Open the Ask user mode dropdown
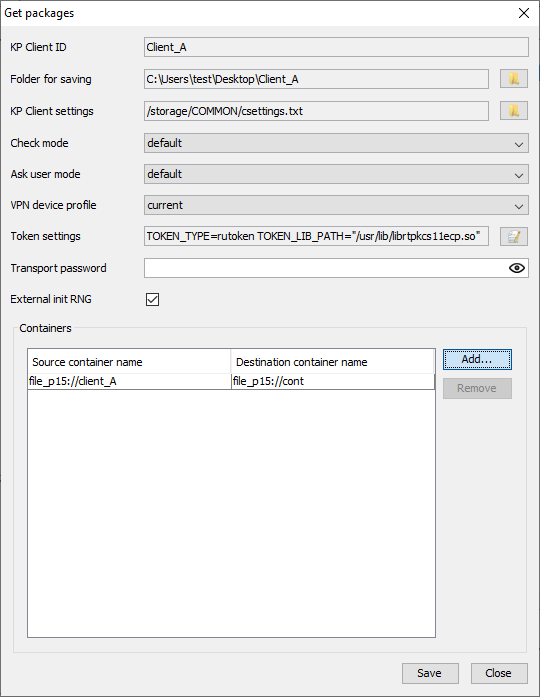 (336, 174)
